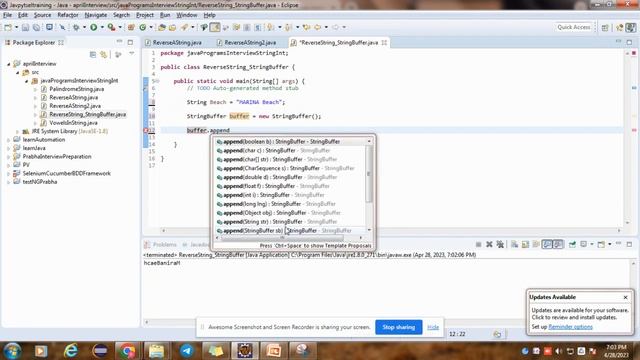The height and width of the screenshot is (360, 640).
Task: Click Terminate button in Console toolbar
Action: click(478, 244)
